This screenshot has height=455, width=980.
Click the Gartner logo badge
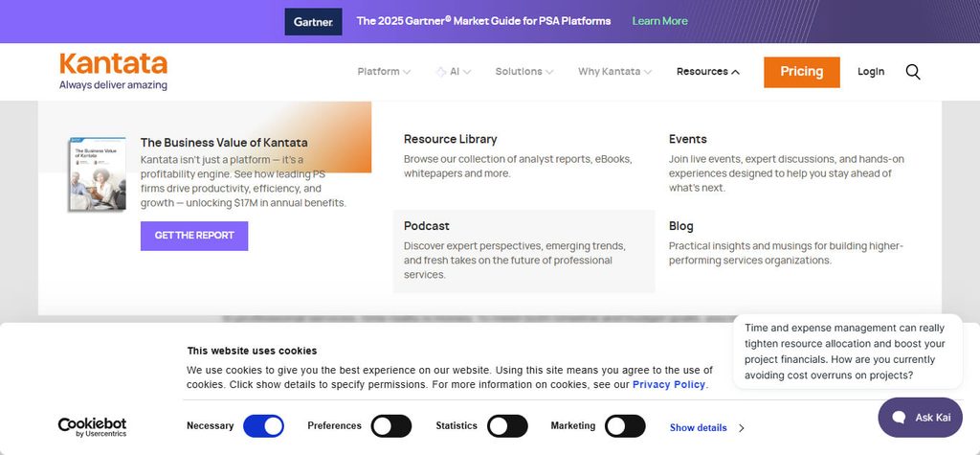(x=313, y=21)
